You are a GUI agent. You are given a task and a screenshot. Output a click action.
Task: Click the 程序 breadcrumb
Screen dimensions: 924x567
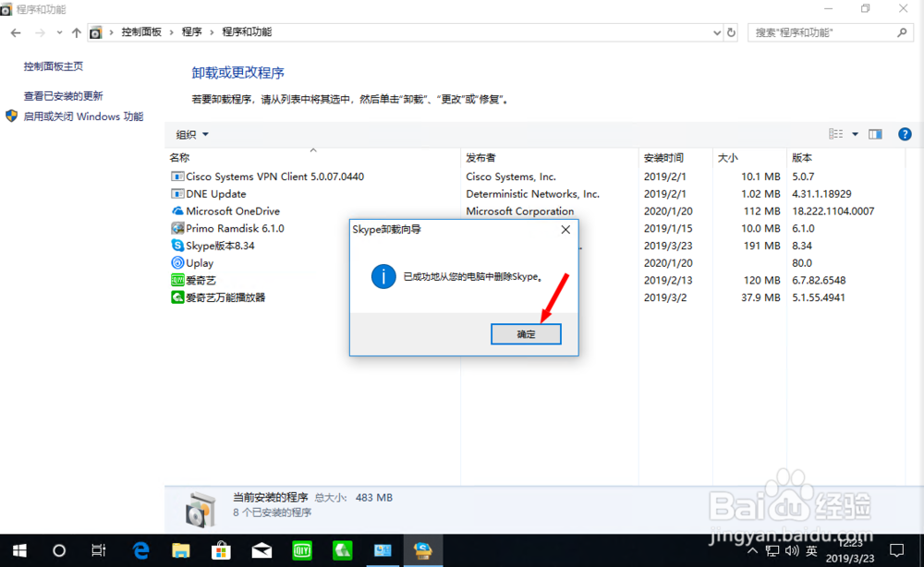pyautogui.click(x=191, y=31)
